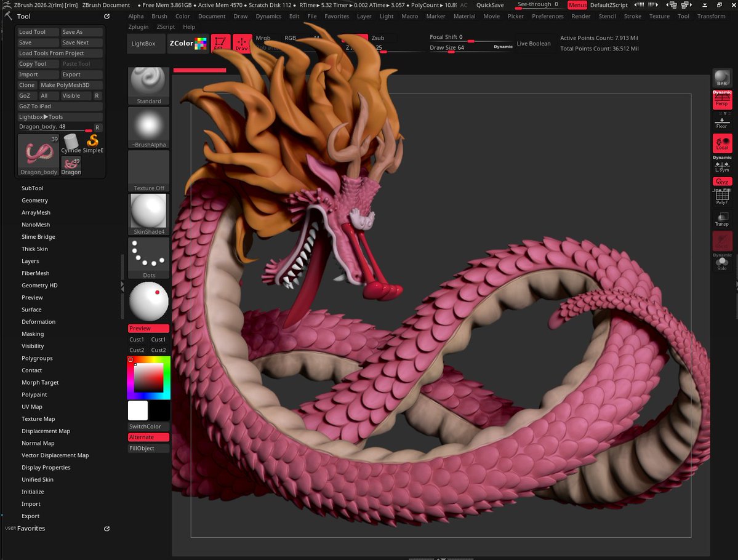Click the Favorites palette dock icon

click(107, 529)
